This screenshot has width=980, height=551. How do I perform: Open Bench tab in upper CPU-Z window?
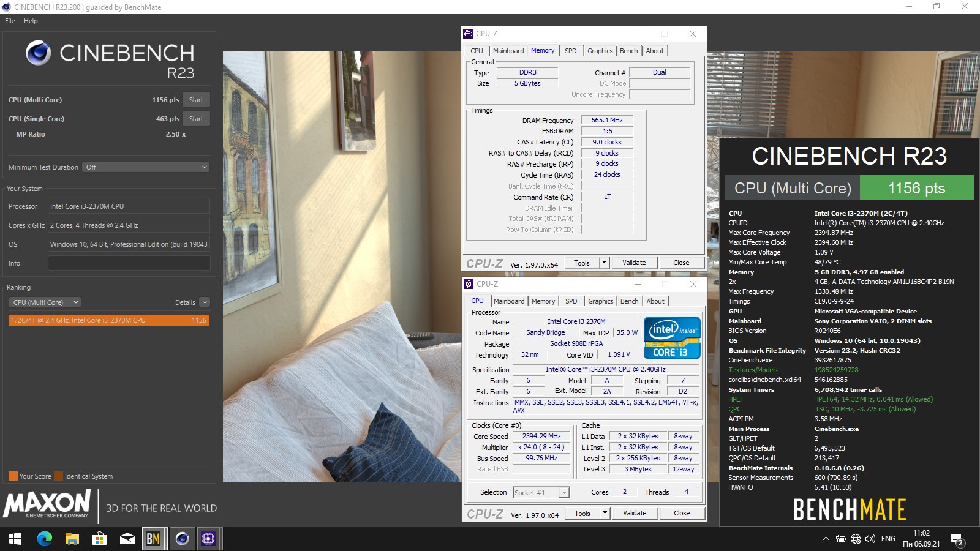point(629,51)
